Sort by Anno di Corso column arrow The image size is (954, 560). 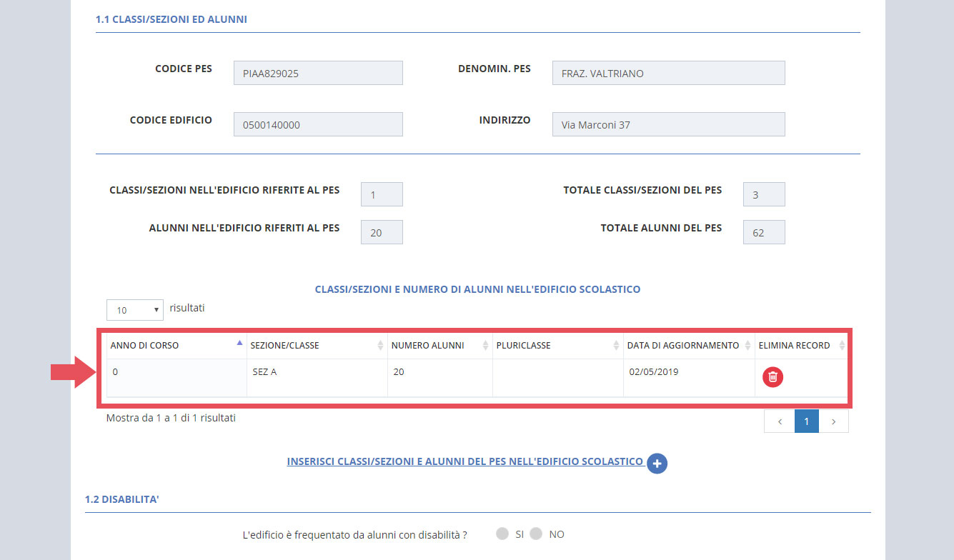click(x=239, y=344)
